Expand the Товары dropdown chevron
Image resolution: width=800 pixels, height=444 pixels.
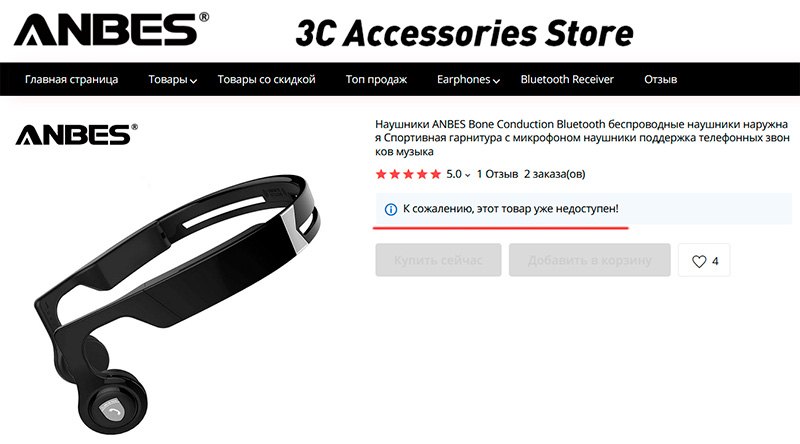pos(193,81)
